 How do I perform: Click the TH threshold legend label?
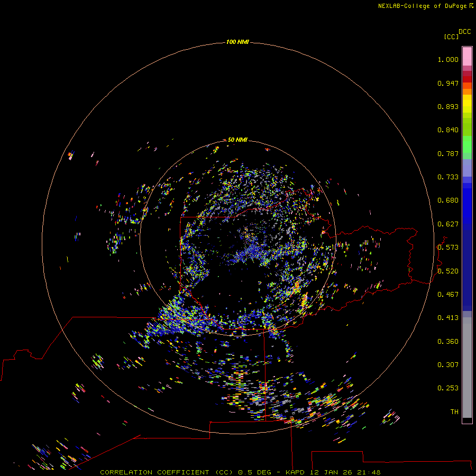point(454,412)
